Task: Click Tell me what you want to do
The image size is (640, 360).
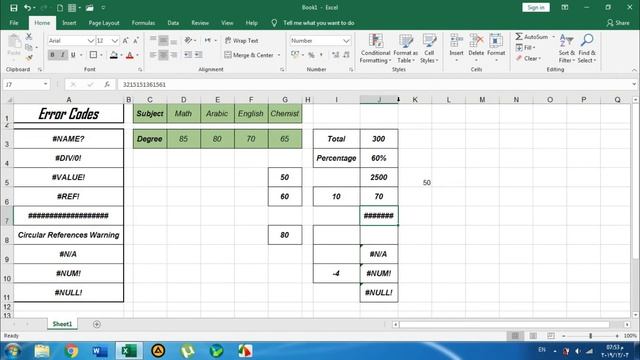Action: tap(318, 23)
